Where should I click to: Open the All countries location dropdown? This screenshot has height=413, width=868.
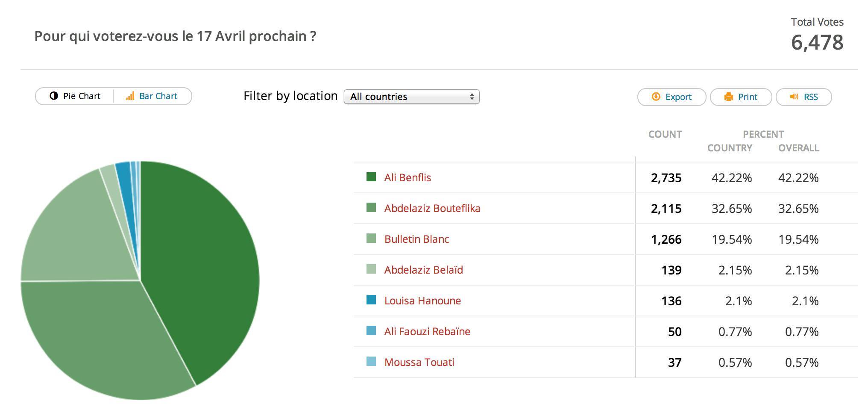tap(411, 97)
